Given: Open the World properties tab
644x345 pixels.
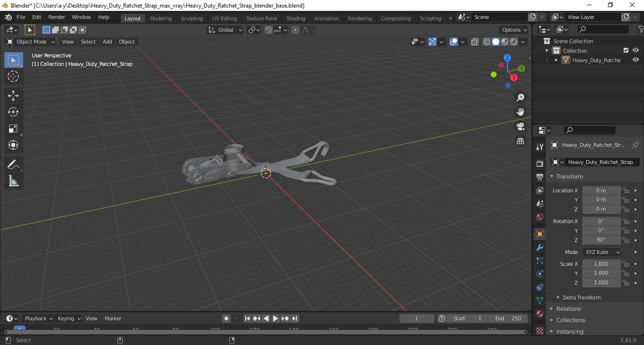Looking at the screenshot, I should pyautogui.click(x=539, y=217).
